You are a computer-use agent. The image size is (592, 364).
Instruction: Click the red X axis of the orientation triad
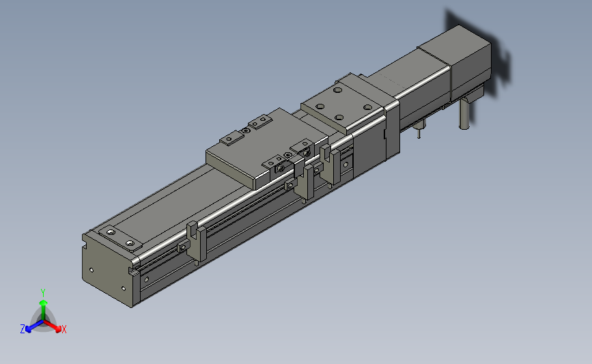(x=55, y=327)
